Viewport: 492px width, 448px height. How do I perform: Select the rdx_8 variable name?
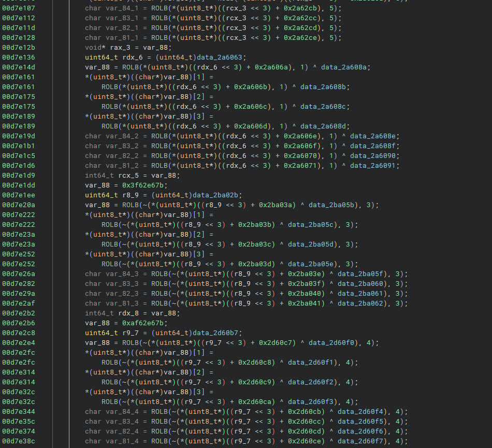point(128,313)
